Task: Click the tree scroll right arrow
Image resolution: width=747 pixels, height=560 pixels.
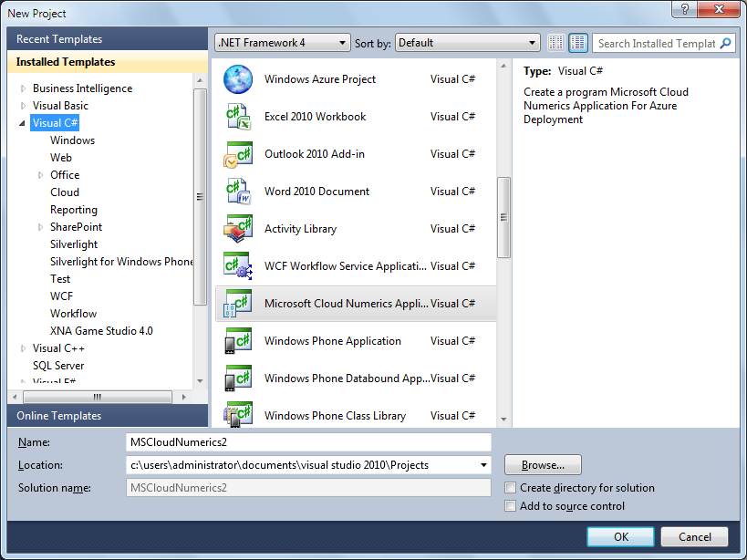Action: click(x=184, y=397)
